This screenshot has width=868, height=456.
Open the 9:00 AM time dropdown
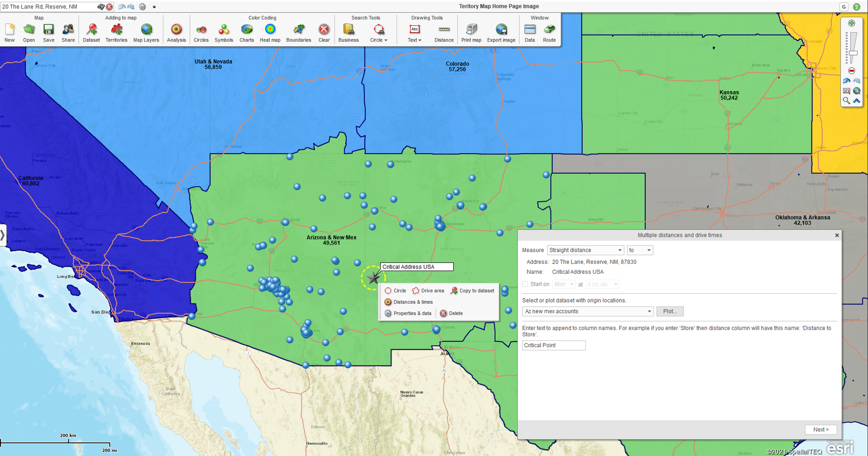pos(602,284)
